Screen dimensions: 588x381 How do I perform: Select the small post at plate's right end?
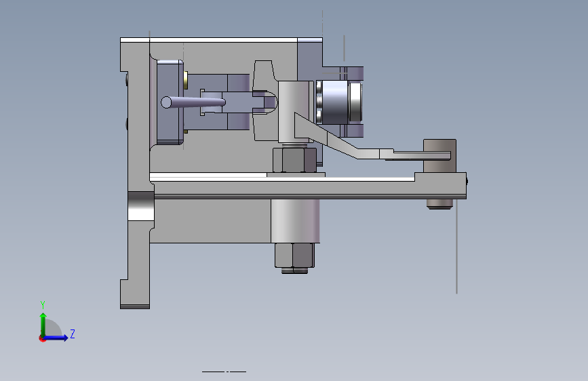(x=439, y=156)
